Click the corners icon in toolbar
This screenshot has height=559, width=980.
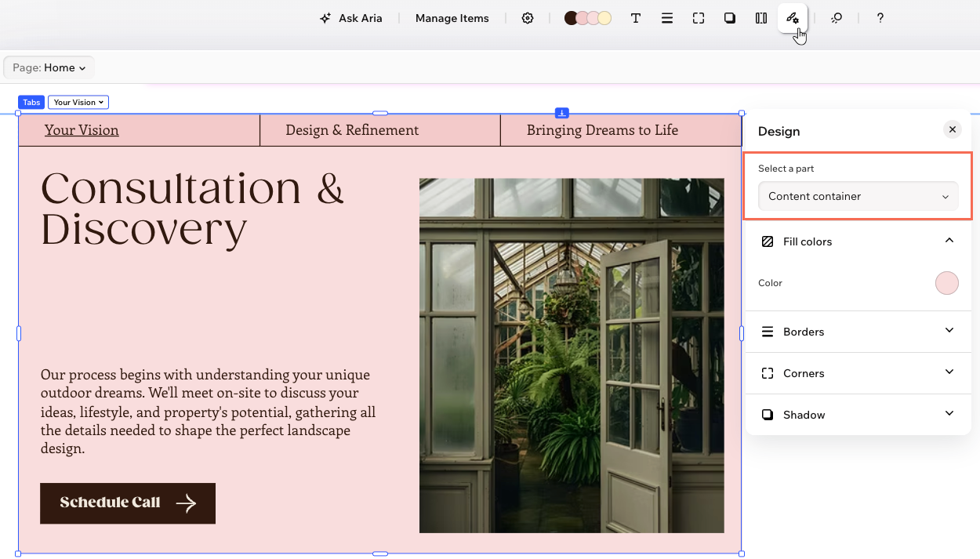pos(699,18)
